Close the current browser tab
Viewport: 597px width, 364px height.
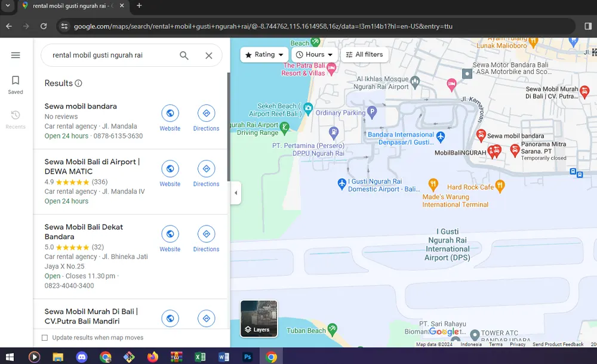pyautogui.click(x=122, y=6)
